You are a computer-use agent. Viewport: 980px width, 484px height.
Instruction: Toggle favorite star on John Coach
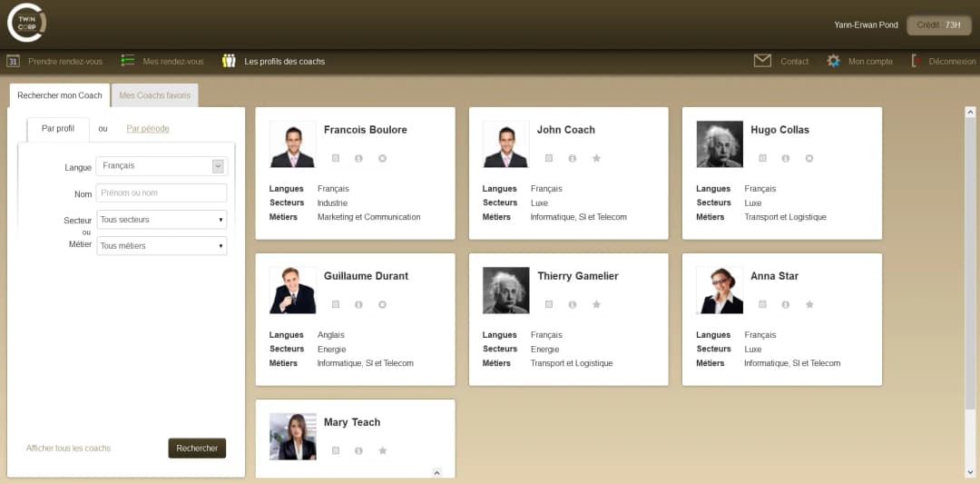tap(596, 158)
